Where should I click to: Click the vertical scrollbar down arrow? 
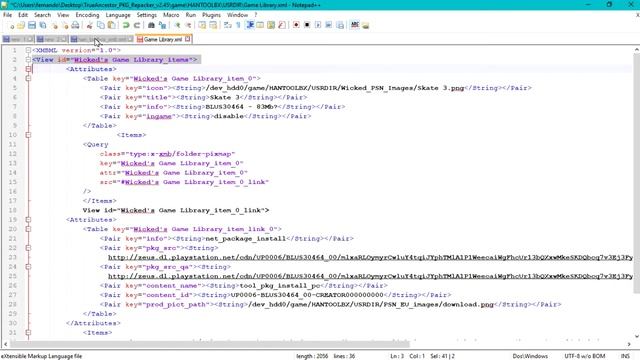[636, 336]
